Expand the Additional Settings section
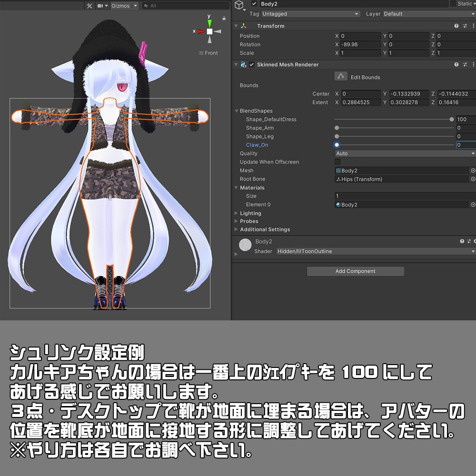 [x=236, y=229]
